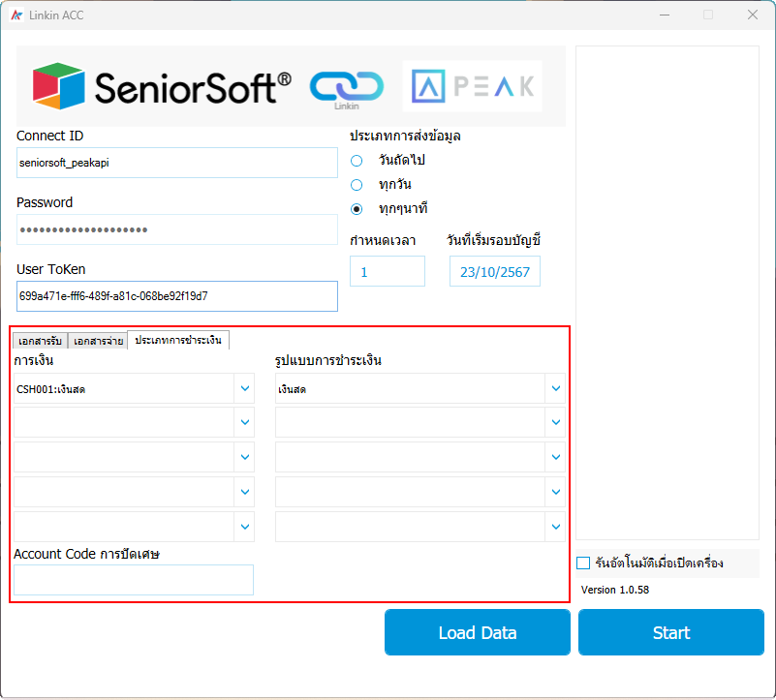Select the วันถัดไป radio option
Image resolution: width=776 pixels, height=700 pixels.
pyautogui.click(x=357, y=161)
